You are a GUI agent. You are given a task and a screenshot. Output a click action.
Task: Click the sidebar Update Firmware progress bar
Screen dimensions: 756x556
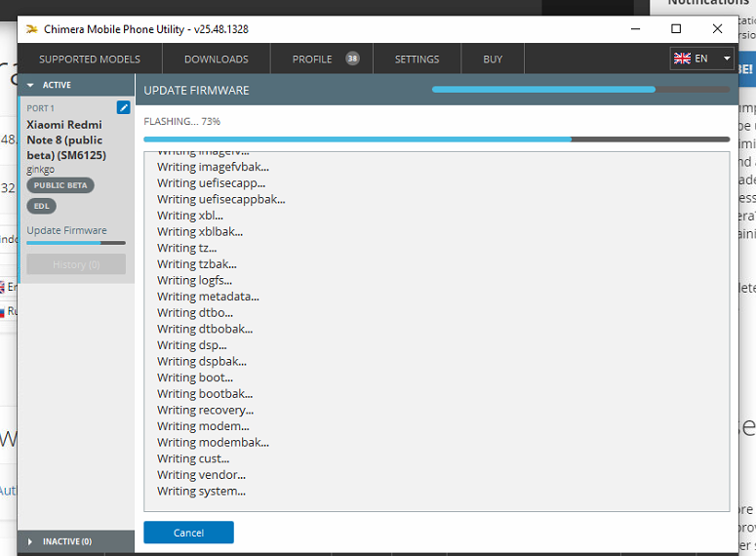tap(76, 243)
